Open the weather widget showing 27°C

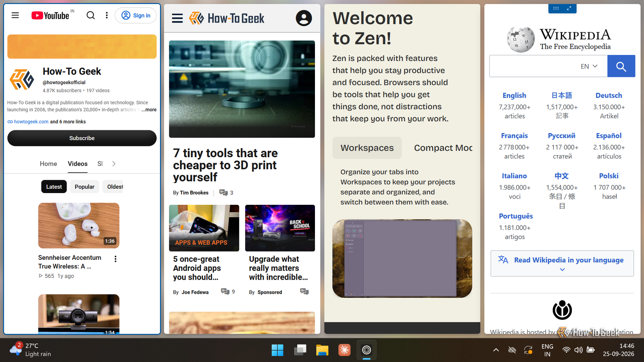[30, 350]
